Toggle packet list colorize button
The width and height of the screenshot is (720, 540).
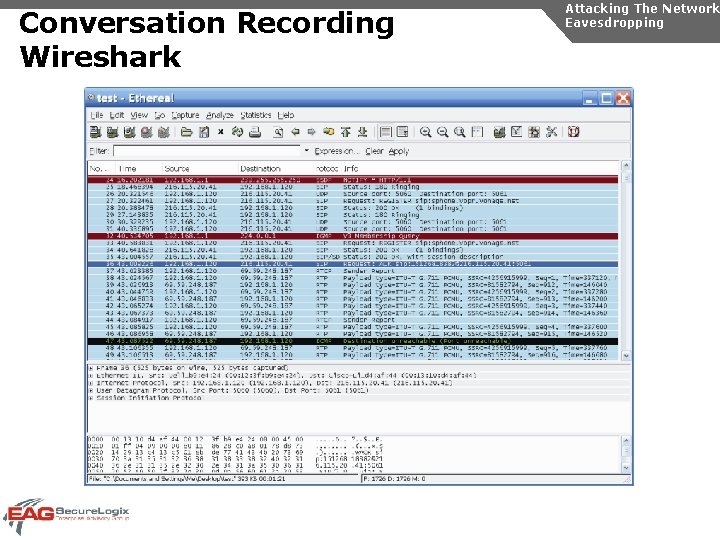(x=386, y=132)
